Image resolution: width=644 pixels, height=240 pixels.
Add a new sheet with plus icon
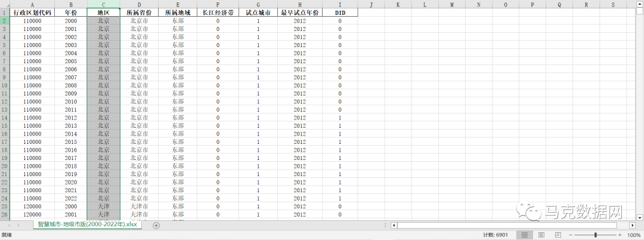(x=156, y=225)
